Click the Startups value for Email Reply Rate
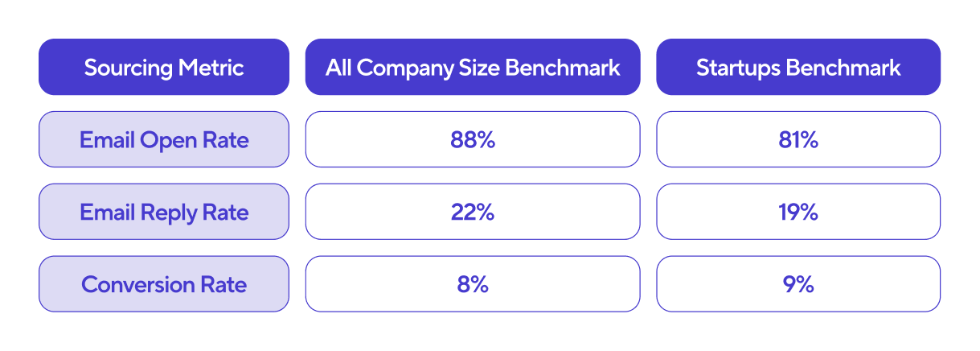This screenshot has height=351, width=980. coord(798,212)
